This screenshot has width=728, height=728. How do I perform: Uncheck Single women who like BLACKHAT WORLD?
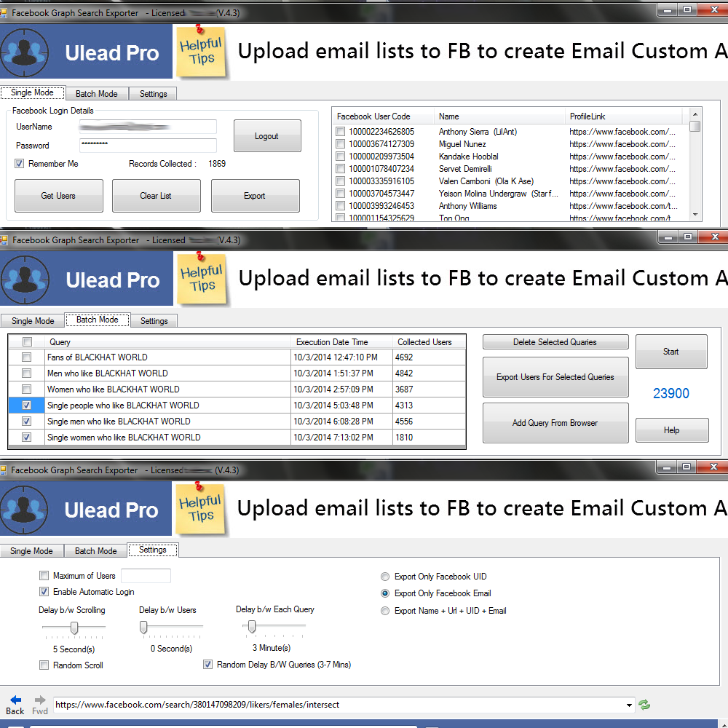click(26, 438)
